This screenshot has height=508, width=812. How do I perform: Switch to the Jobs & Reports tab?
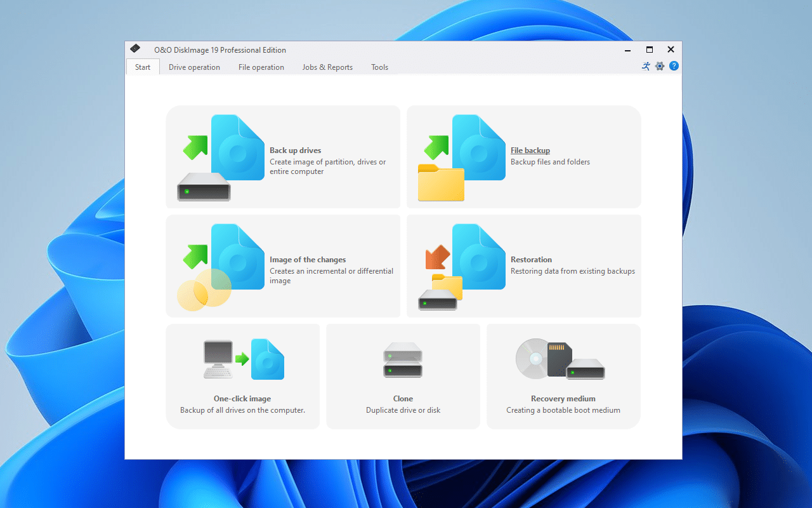(327, 67)
